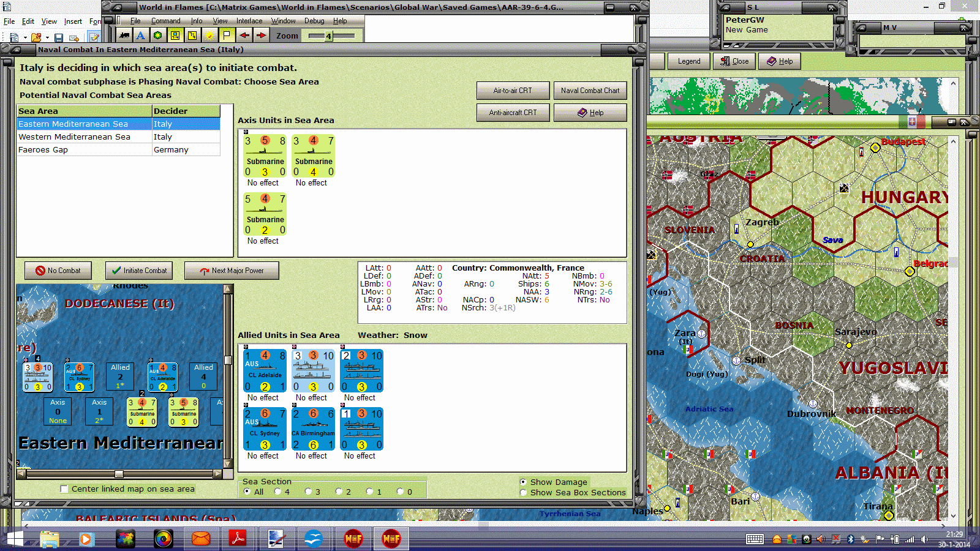Screen dimensions: 980x551
Task: Enable Center linked map on sea area
Action: [x=64, y=489]
